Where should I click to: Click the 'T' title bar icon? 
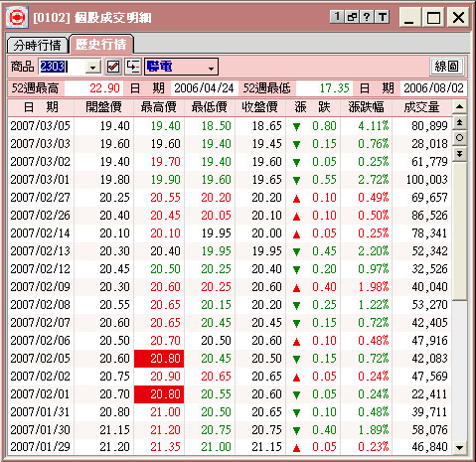pyautogui.click(x=382, y=17)
